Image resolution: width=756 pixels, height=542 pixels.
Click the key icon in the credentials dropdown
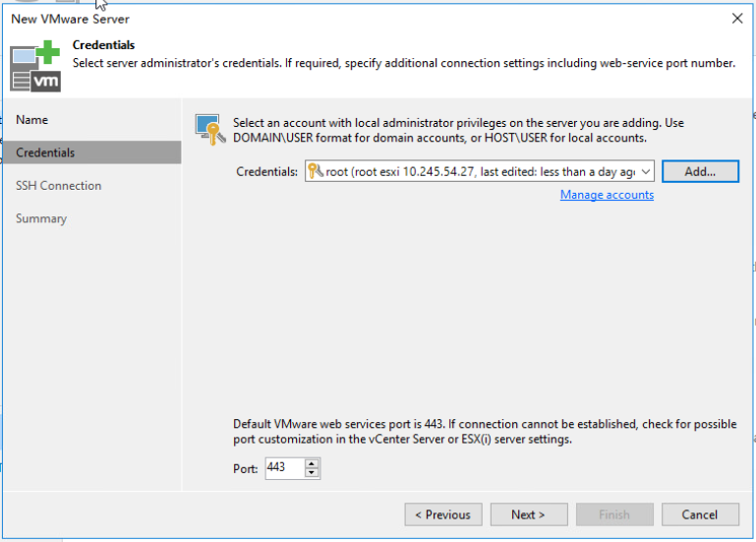click(x=315, y=171)
